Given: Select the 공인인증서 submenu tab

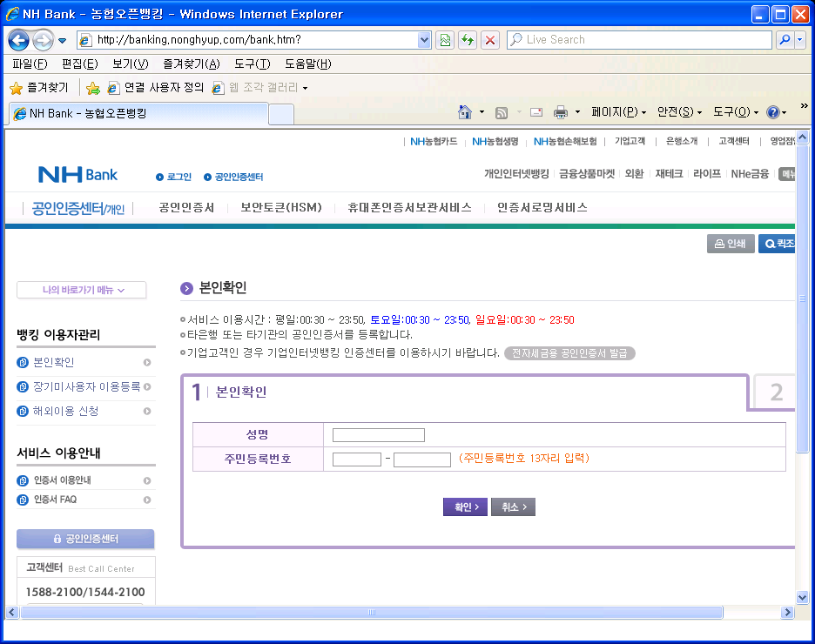Looking at the screenshot, I should [186, 208].
